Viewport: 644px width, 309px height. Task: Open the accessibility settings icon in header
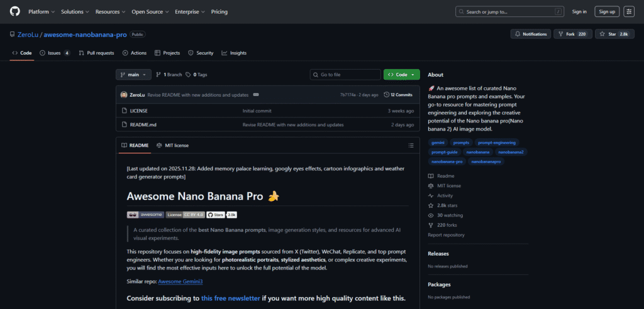[629, 11]
